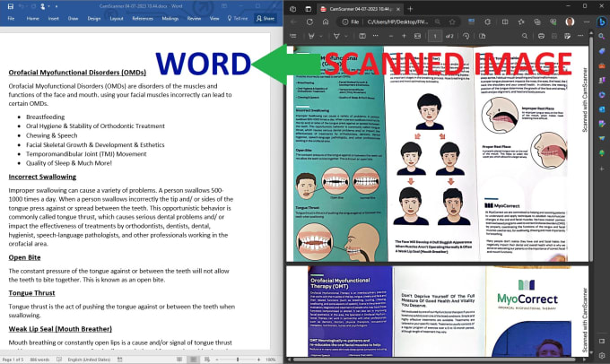Switch to Print Layout view in Word
The height and width of the screenshot is (364, 610).
tap(193, 360)
